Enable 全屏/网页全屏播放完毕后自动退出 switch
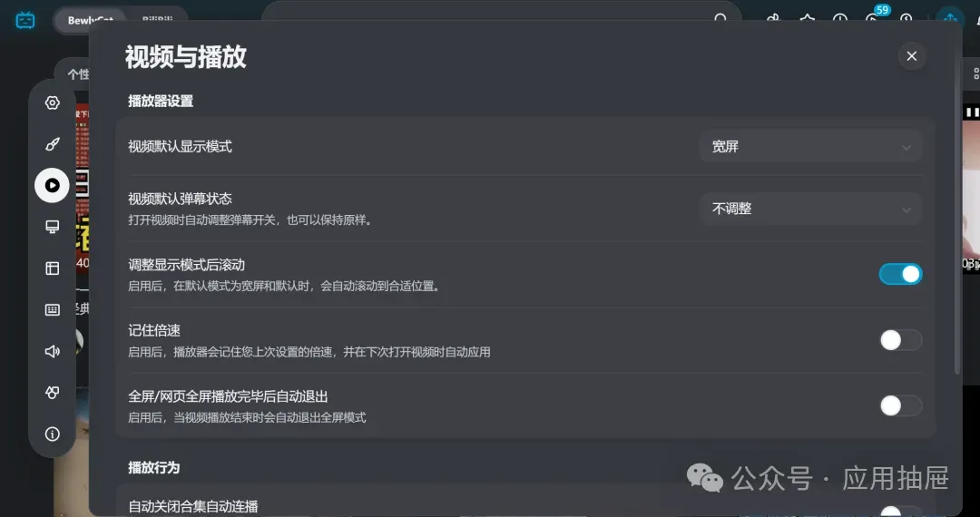The image size is (980, 517). [901, 405]
